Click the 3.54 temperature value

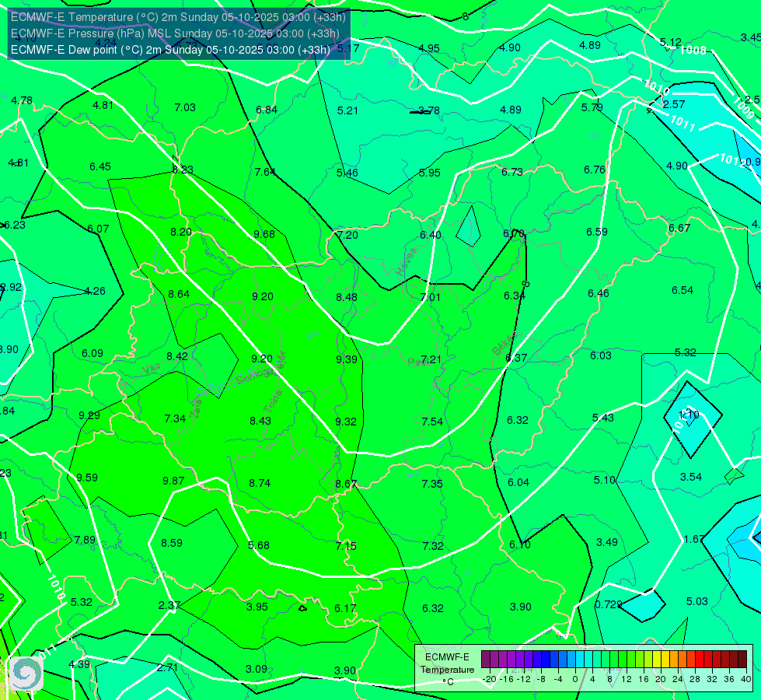click(690, 477)
